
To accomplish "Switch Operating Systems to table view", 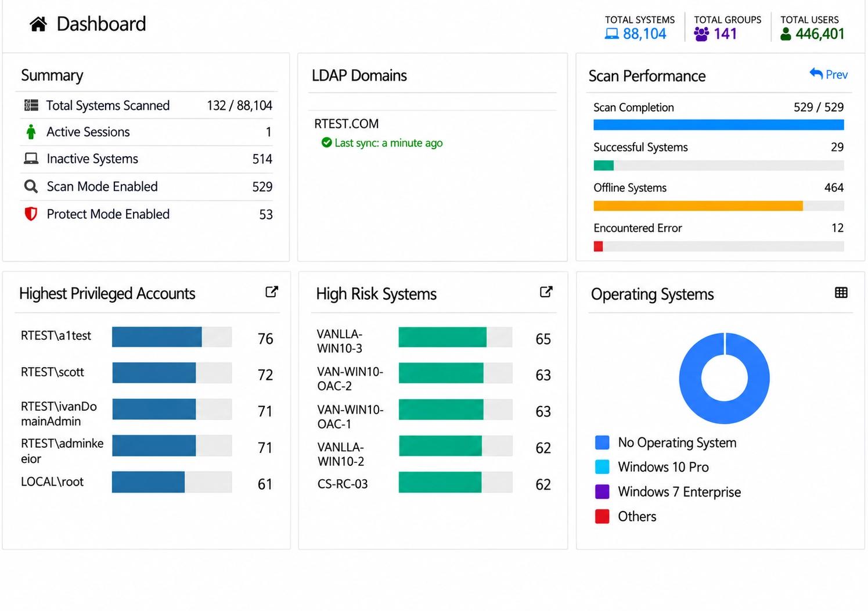I will tap(841, 292).
